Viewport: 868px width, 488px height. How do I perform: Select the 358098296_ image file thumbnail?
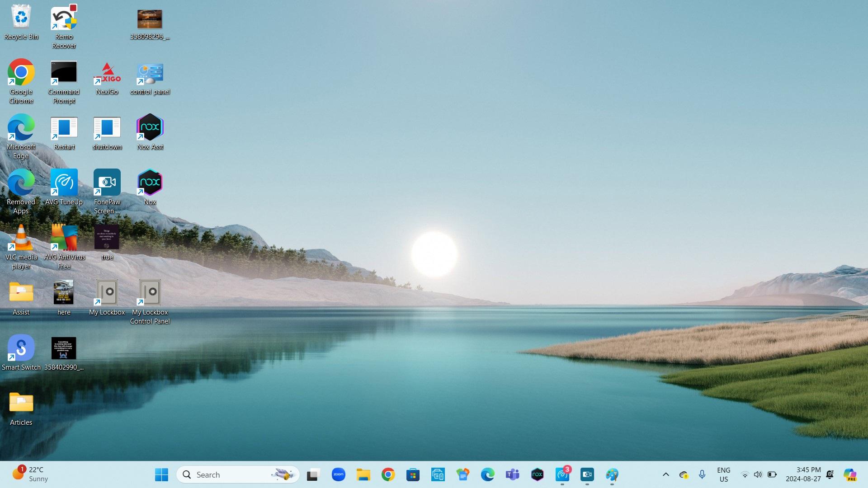tap(150, 23)
